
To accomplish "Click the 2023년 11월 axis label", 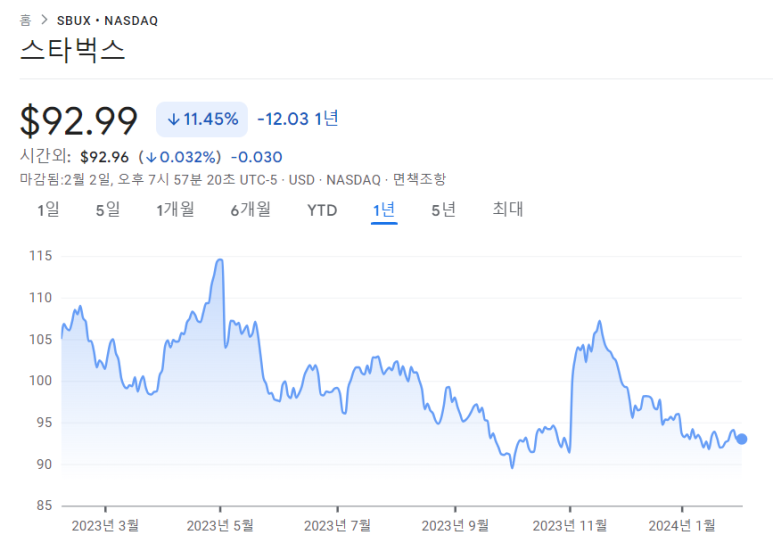I will tap(570, 526).
